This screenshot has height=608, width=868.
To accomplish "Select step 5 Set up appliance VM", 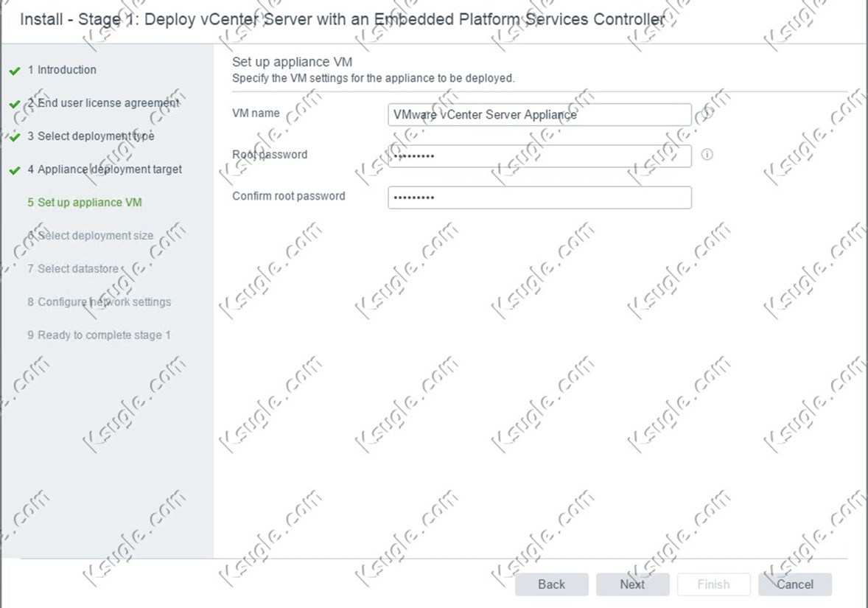I will pos(85,203).
